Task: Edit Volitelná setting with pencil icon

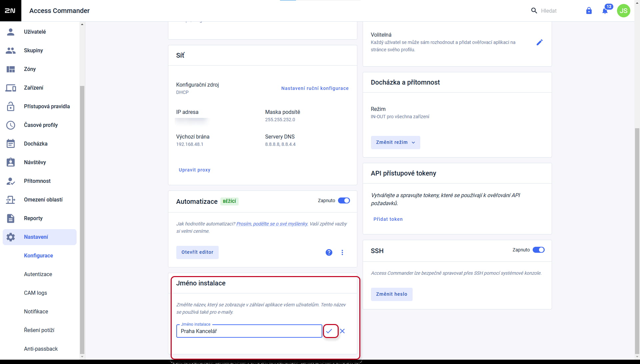Action: (x=539, y=42)
